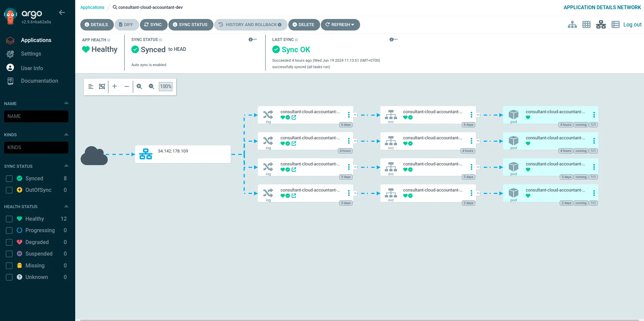Open the three-dot menu of the first pod
The width and height of the screenshot is (644, 321).
pyautogui.click(x=594, y=115)
